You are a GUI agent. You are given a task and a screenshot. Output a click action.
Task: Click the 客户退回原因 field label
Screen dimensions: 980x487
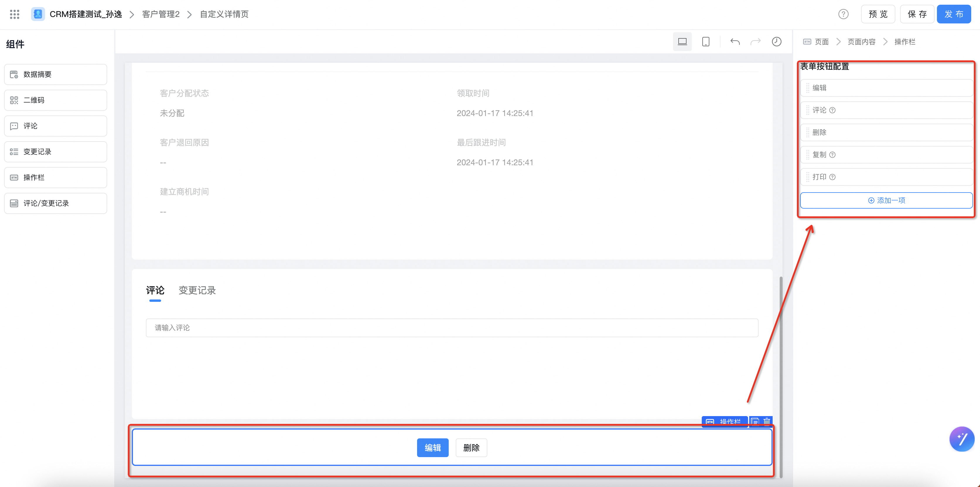(x=185, y=143)
